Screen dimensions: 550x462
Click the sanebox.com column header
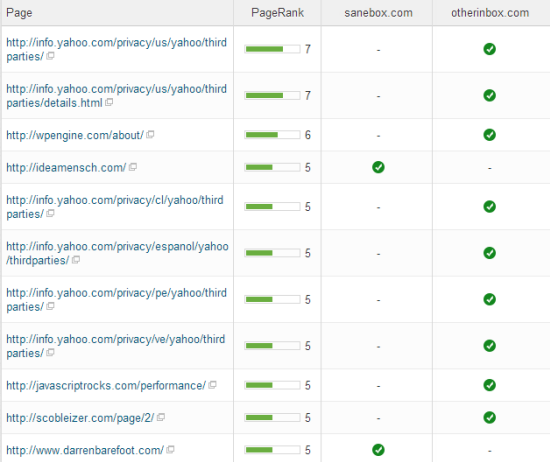pos(378,13)
